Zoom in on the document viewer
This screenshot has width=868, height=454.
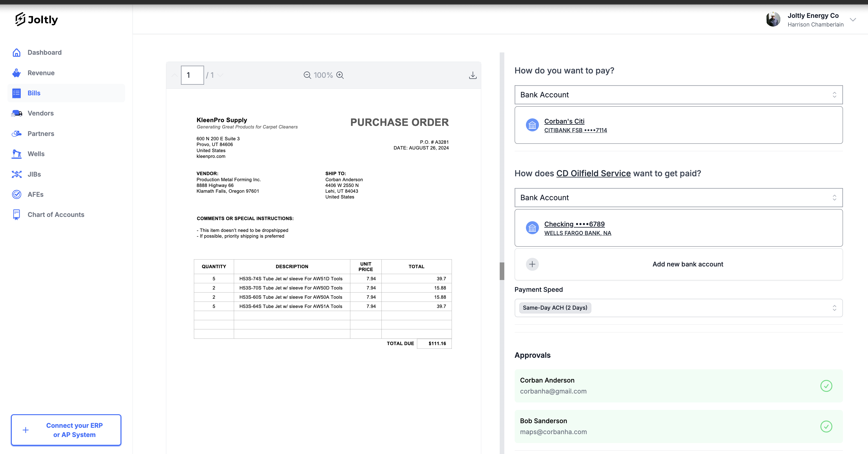340,75
